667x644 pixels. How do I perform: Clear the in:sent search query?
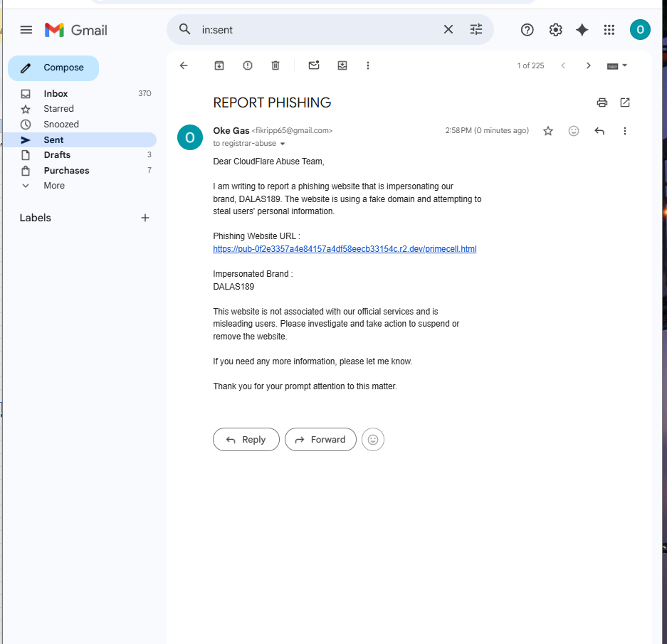(448, 29)
